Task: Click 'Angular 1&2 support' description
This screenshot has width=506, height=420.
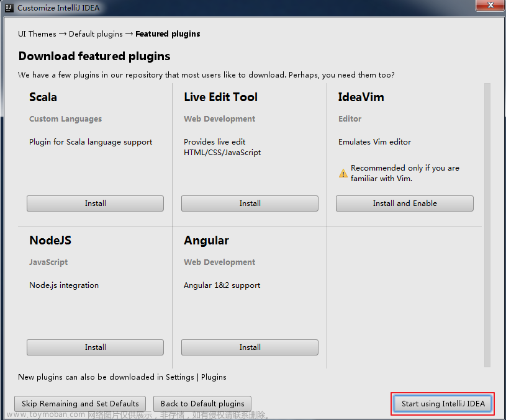Action: (x=222, y=285)
